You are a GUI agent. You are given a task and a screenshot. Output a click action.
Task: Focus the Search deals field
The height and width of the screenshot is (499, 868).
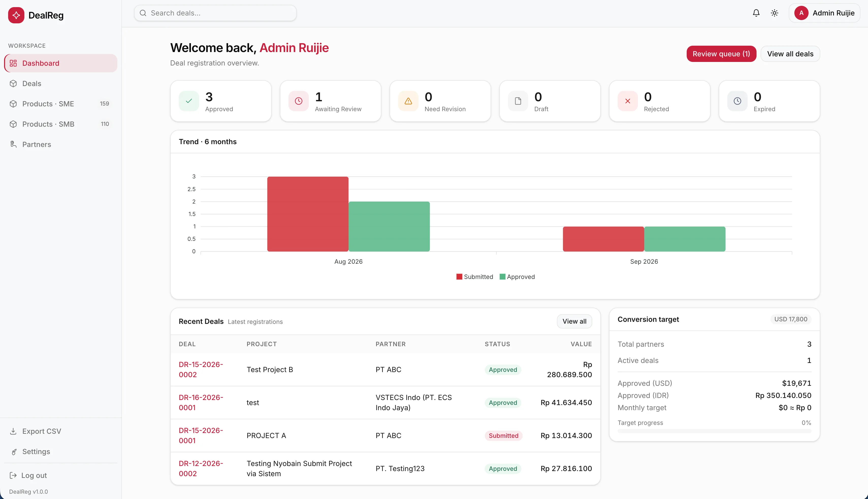click(215, 13)
